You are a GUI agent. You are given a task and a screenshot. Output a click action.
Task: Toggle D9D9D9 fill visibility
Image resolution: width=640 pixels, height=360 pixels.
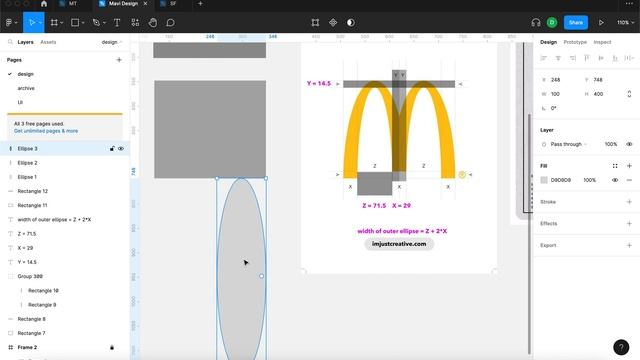(615, 180)
